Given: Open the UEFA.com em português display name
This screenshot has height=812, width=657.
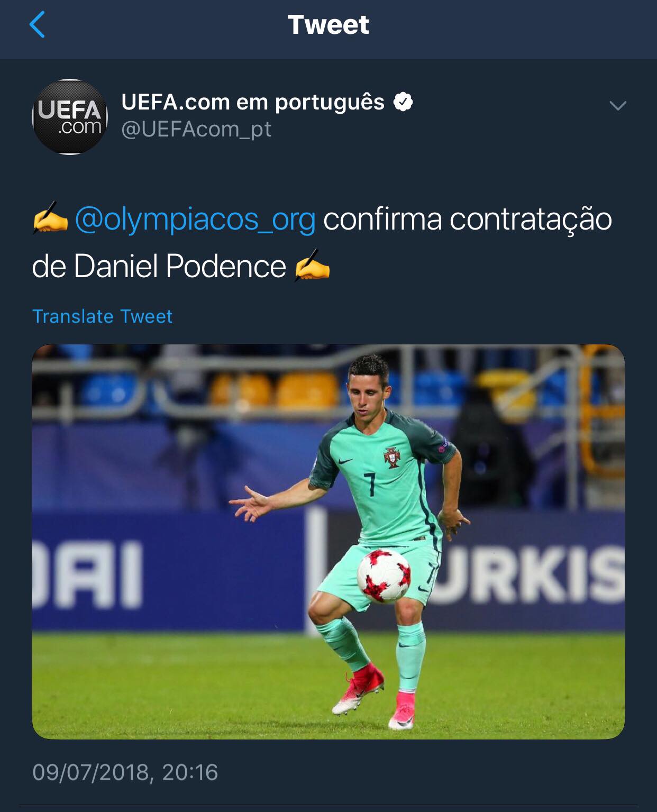Looking at the screenshot, I should (x=253, y=102).
